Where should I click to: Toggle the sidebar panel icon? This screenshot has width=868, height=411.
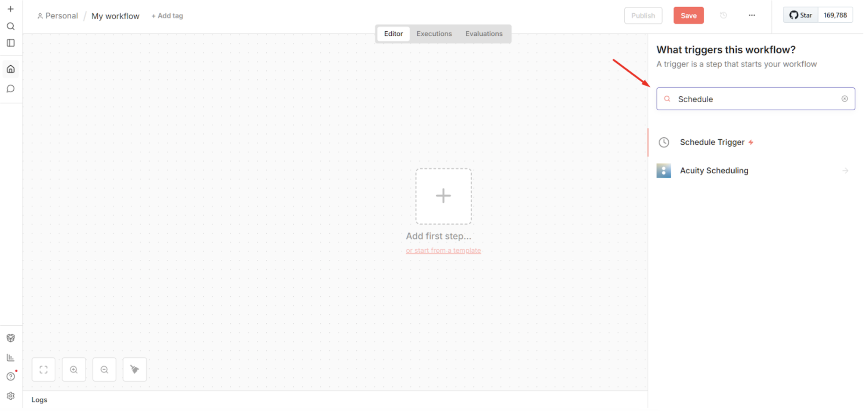click(11, 43)
